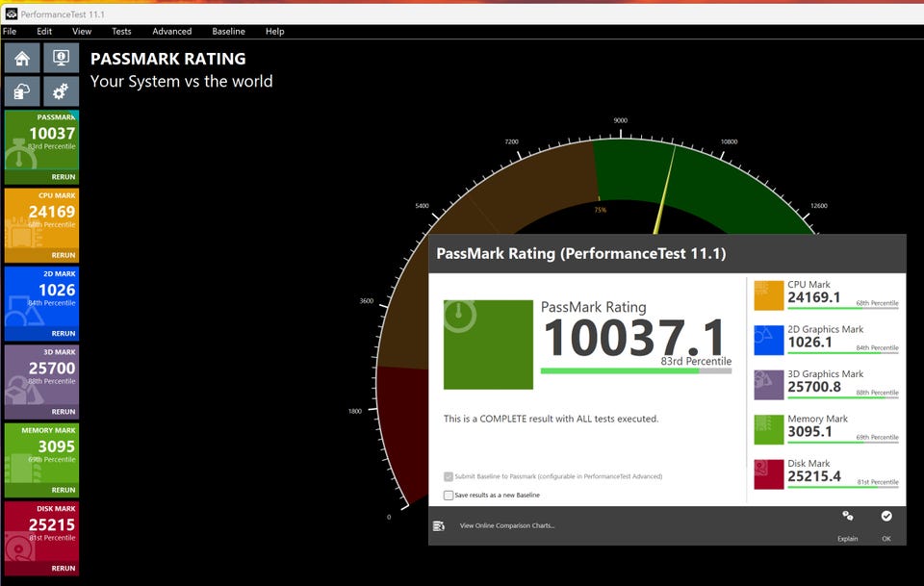Click the Disk Mark 81st percentile bar
The image size is (924, 586).
click(843, 487)
